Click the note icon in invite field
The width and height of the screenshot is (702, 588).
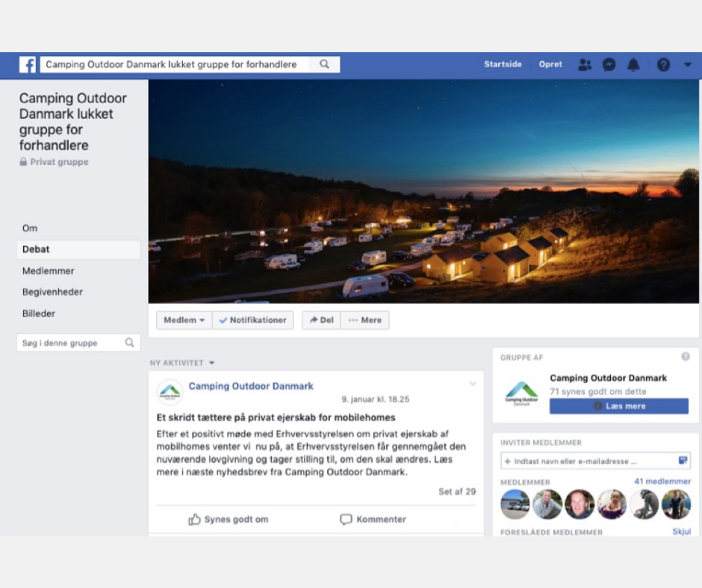(x=683, y=460)
